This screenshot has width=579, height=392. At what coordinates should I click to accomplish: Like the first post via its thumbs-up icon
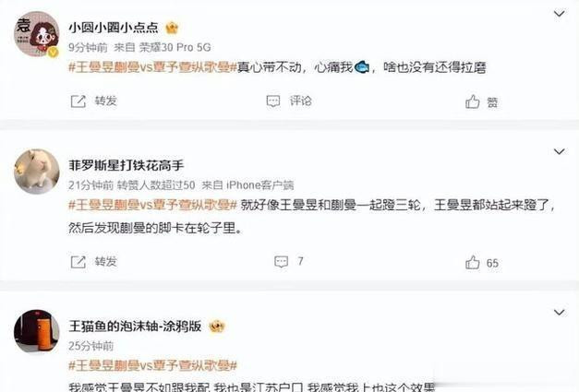472,101
